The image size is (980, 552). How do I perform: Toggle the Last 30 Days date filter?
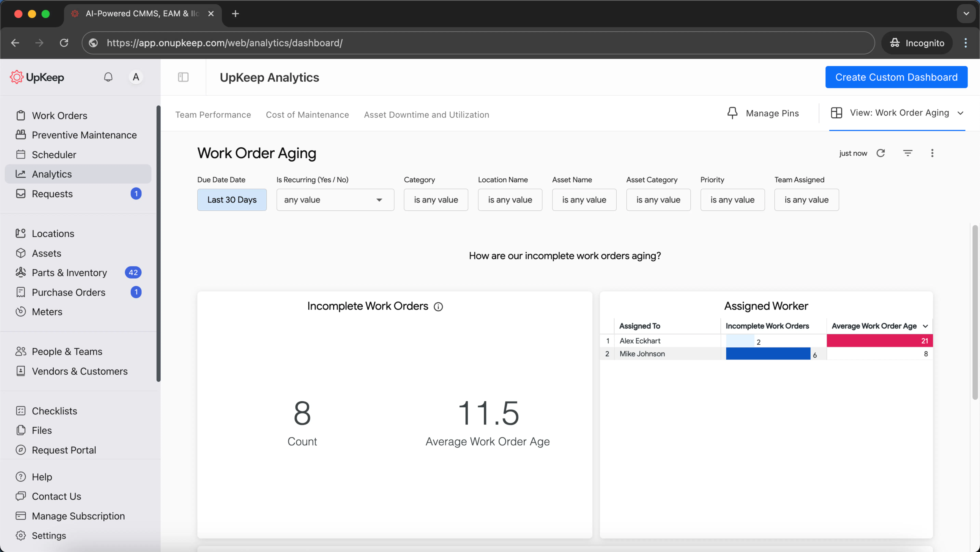click(232, 200)
